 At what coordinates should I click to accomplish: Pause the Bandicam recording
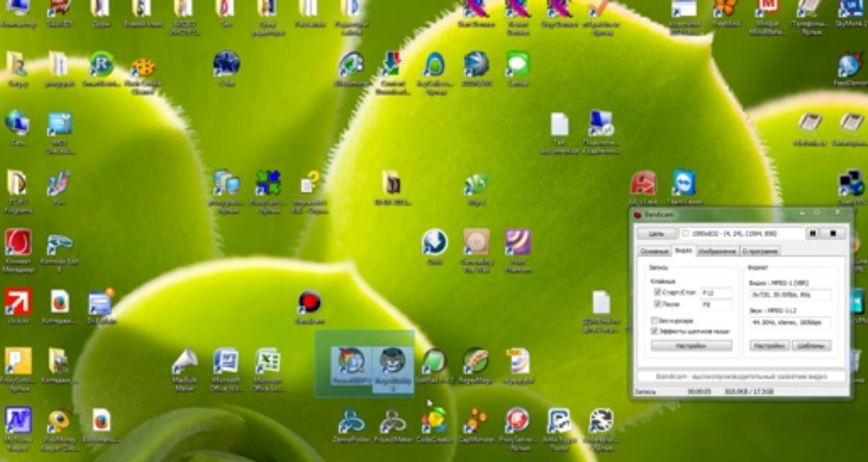click(812, 234)
